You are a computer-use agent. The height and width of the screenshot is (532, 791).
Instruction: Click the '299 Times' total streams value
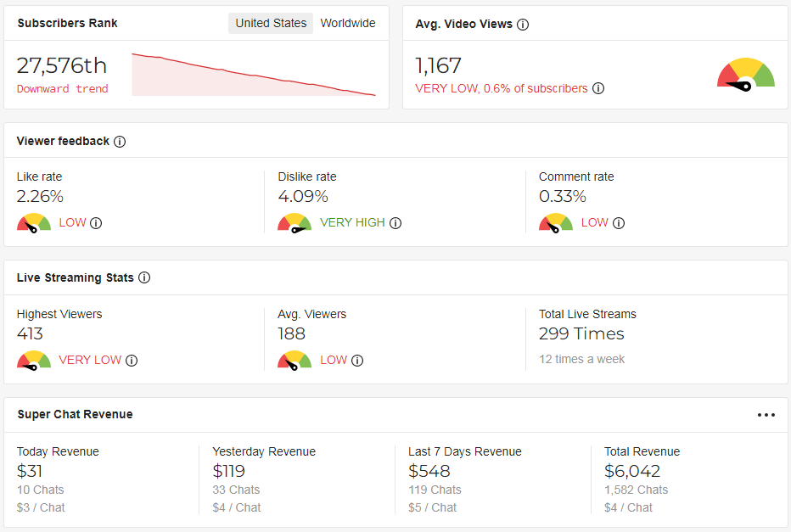581,333
